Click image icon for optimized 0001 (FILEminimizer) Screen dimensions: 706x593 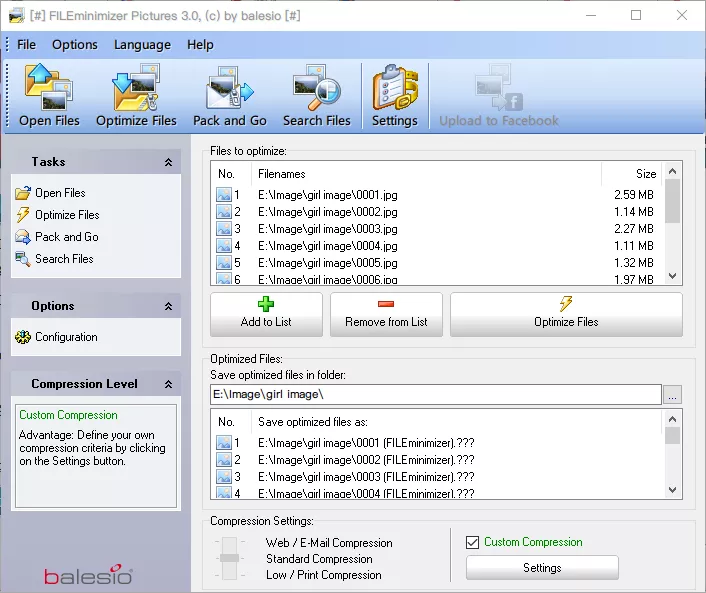point(224,443)
